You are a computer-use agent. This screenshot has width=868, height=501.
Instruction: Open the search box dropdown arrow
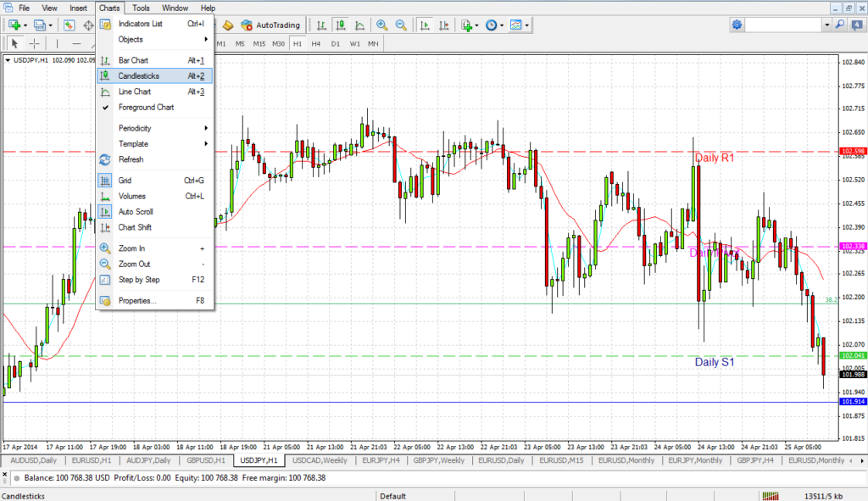tap(827, 25)
